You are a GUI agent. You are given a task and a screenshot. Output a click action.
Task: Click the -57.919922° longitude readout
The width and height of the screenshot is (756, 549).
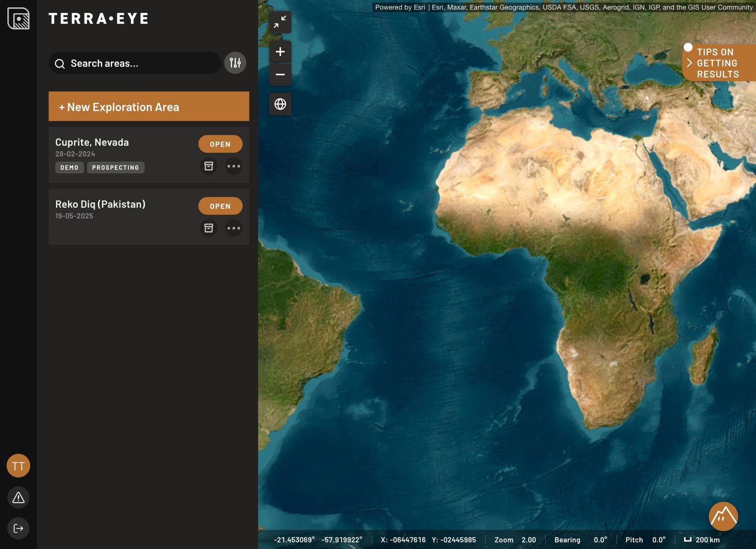[342, 540]
